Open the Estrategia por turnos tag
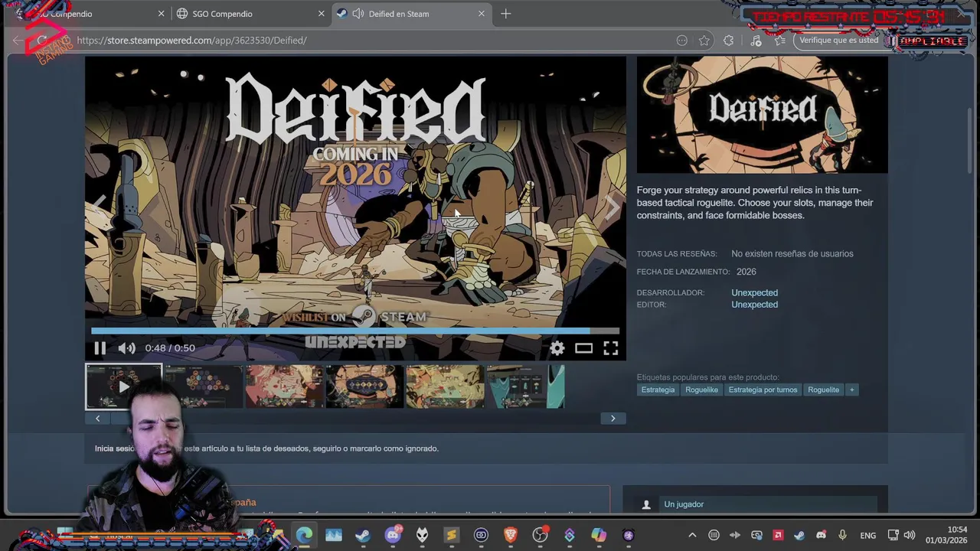Image resolution: width=980 pixels, height=551 pixels. click(763, 390)
